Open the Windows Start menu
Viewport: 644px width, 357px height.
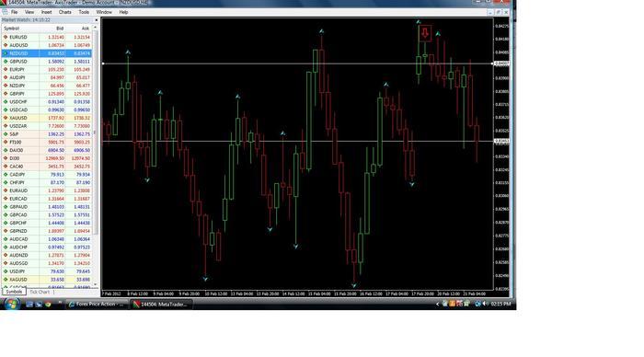[x=11, y=304]
